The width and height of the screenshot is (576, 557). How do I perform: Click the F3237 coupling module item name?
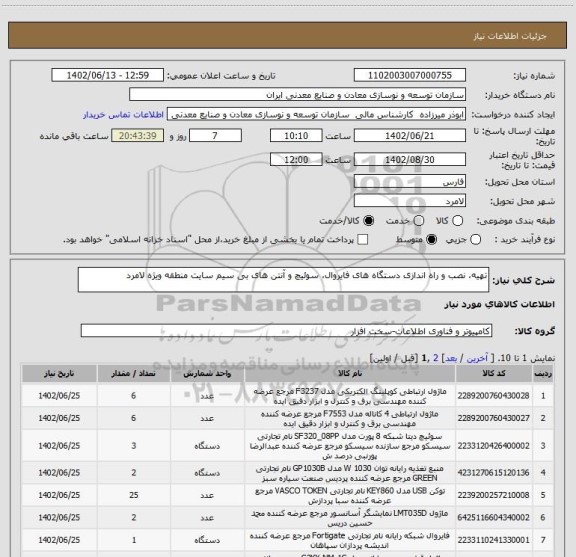tap(350, 396)
